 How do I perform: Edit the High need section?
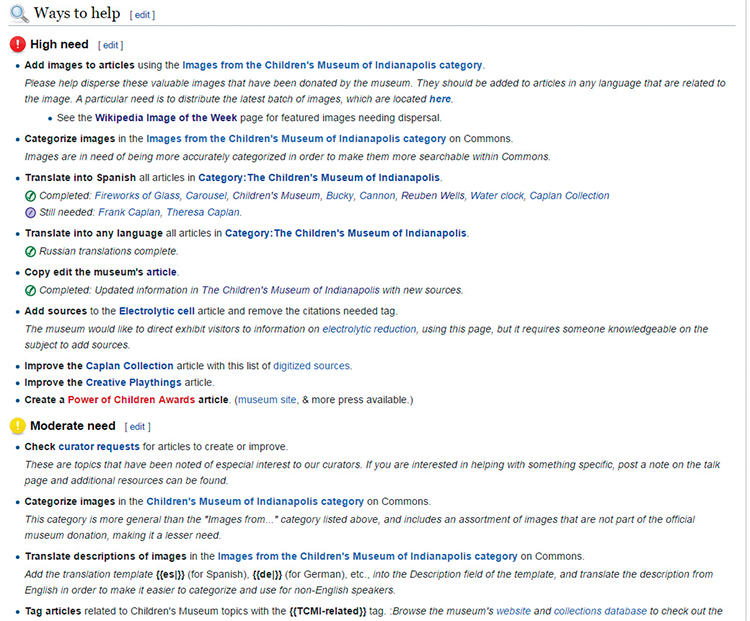click(x=110, y=45)
